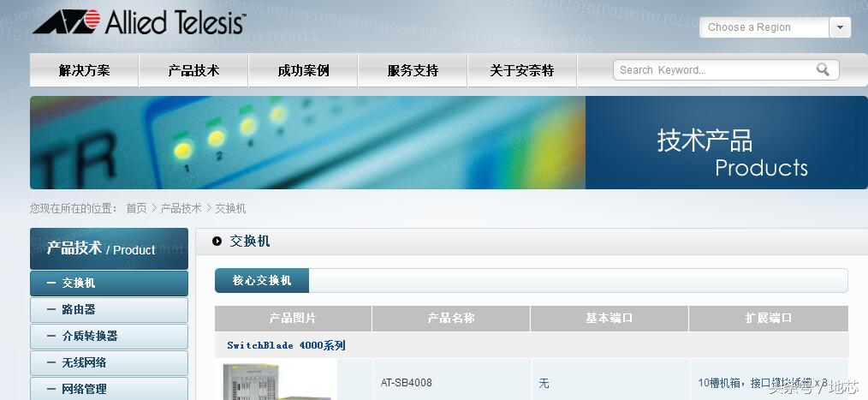This screenshot has height=400, width=868.
Task: Open the 服务支持 menu
Action: (413, 70)
